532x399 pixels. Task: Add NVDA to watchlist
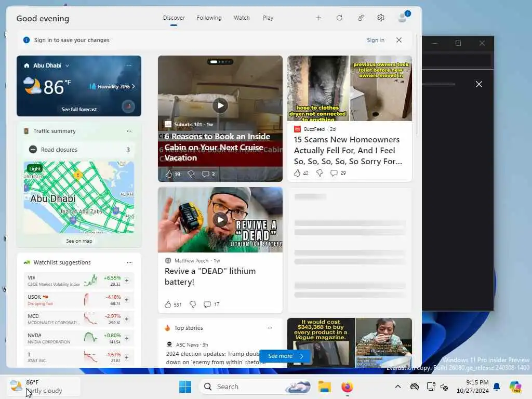(x=127, y=338)
